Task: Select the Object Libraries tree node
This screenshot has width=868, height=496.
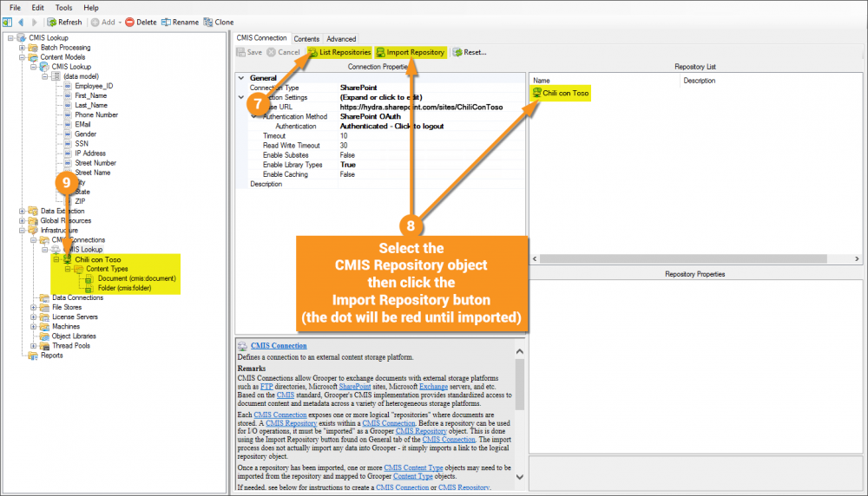Action: 74,336
